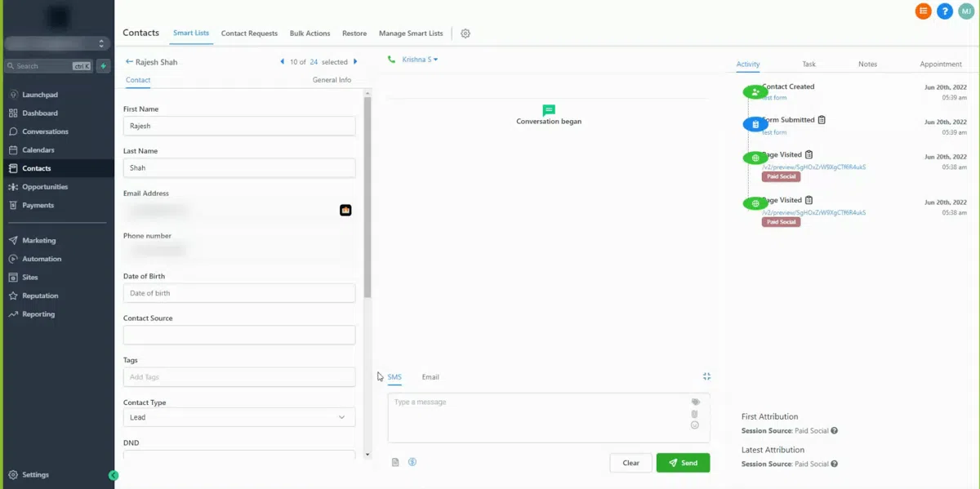The height and width of the screenshot is (489, 980).
Task: Go to next selected contact arrow
Action: (x=355, y=62)
